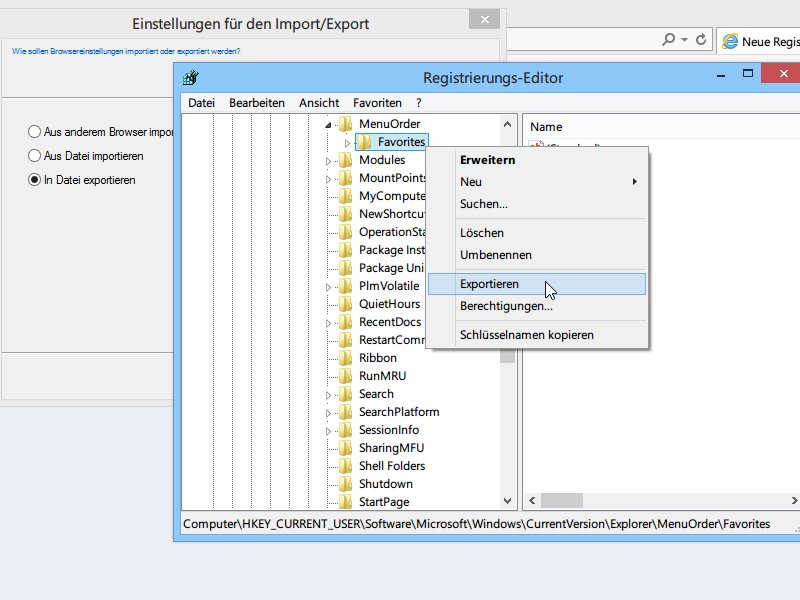This screenshot has width=800, height=600.
Task: Close the Import/Export settings dialog
Action: (484, 19)
